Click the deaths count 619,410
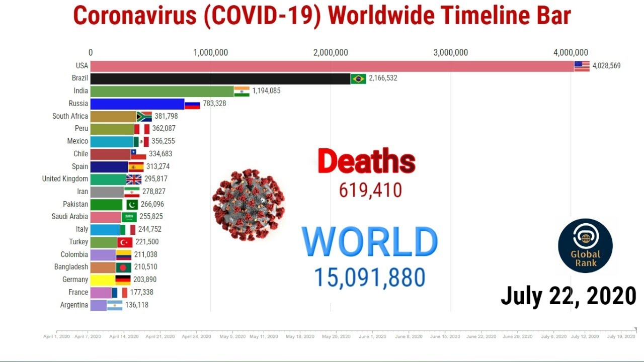Viewport: 644px width, 362px height. 370,191
